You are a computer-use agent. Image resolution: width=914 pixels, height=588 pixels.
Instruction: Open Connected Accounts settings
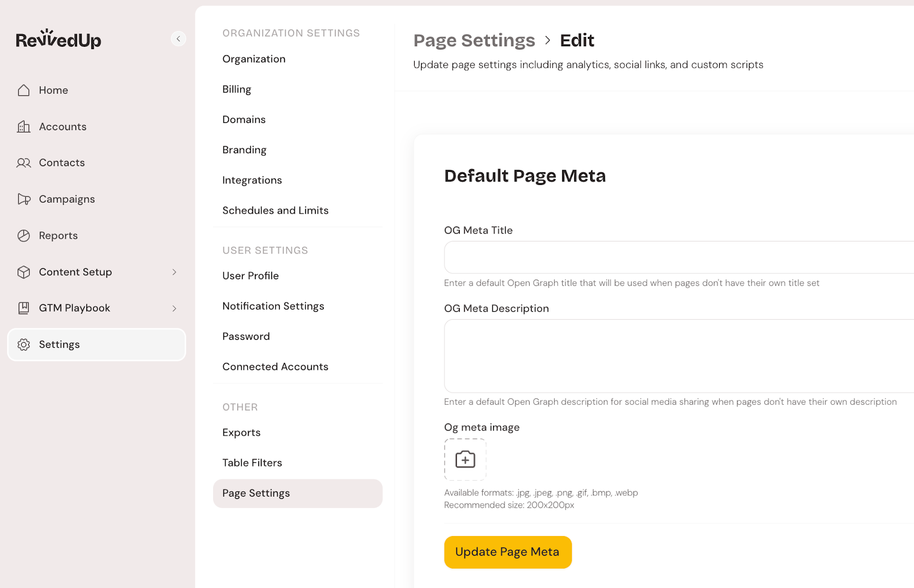[x=275, y=367]
